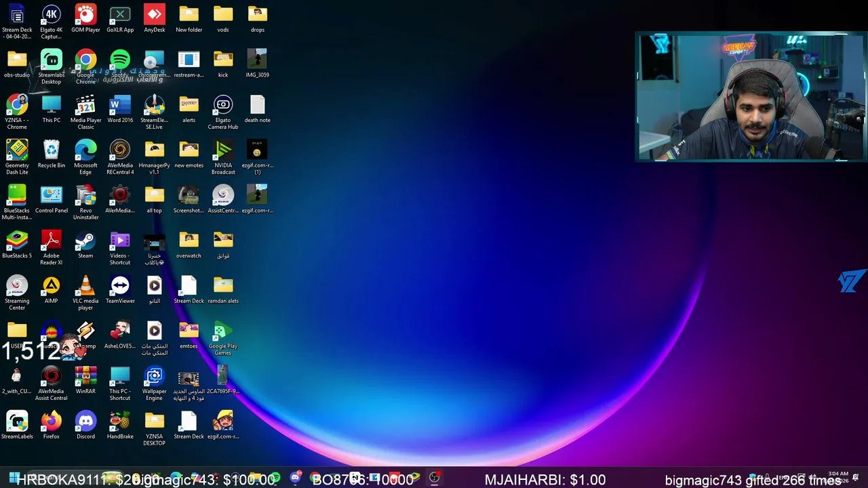Open Adobe Reader XI
This screenshot has width=868, height=488.
click(x=51, y=248)
